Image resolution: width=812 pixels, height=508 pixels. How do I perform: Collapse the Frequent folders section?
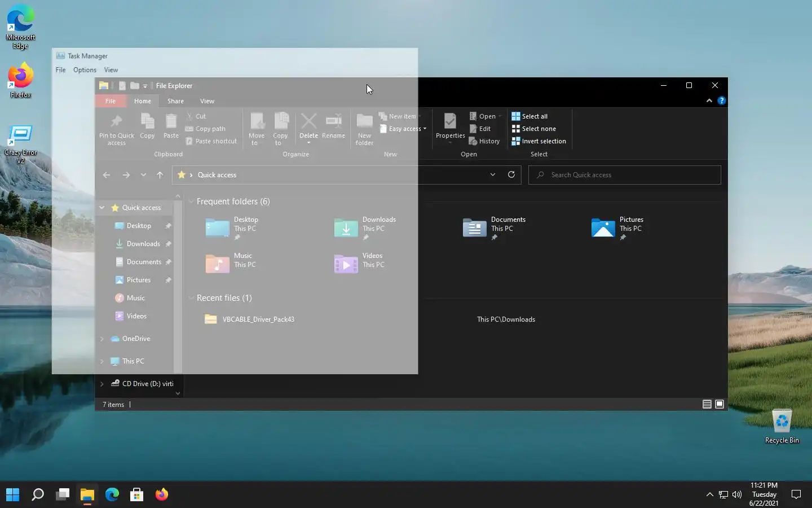(191, 202)
